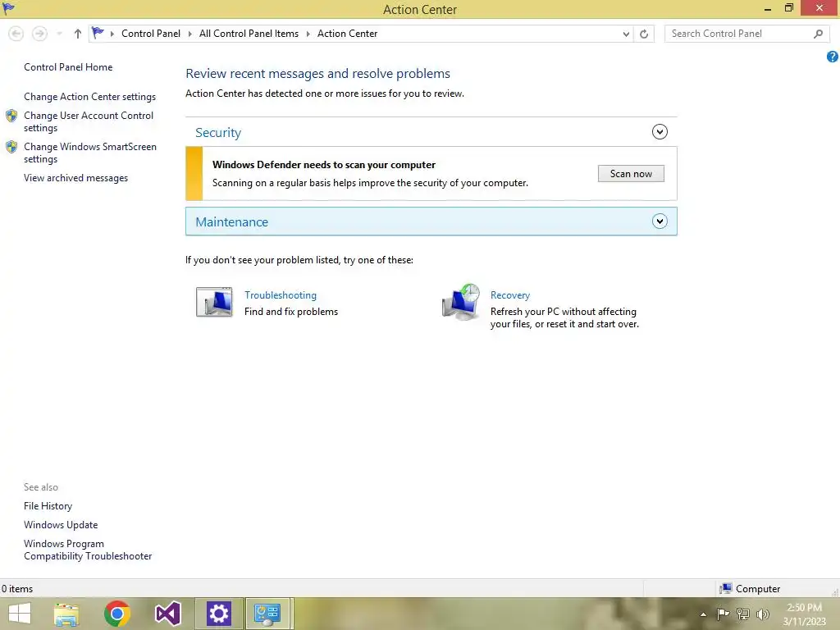Expand arrow after All Control Panel Items
Screen dimensions: 840x630
point(308,34)
